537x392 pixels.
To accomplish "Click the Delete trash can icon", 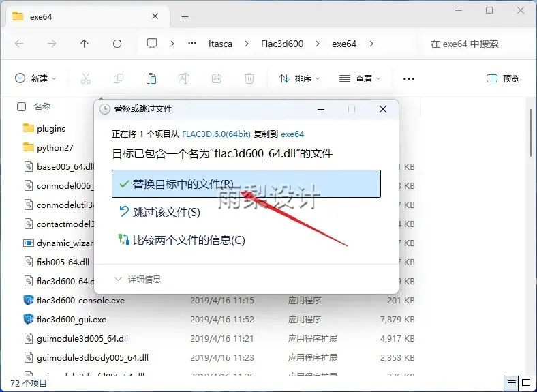I will click(x=249, y=78).
